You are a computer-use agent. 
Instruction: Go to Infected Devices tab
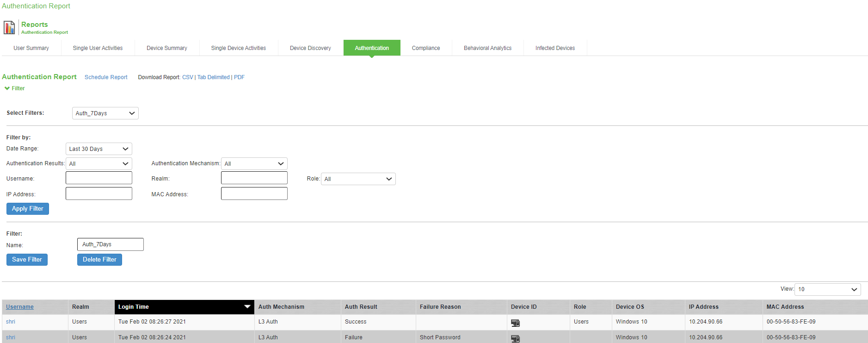pos(555,48)
